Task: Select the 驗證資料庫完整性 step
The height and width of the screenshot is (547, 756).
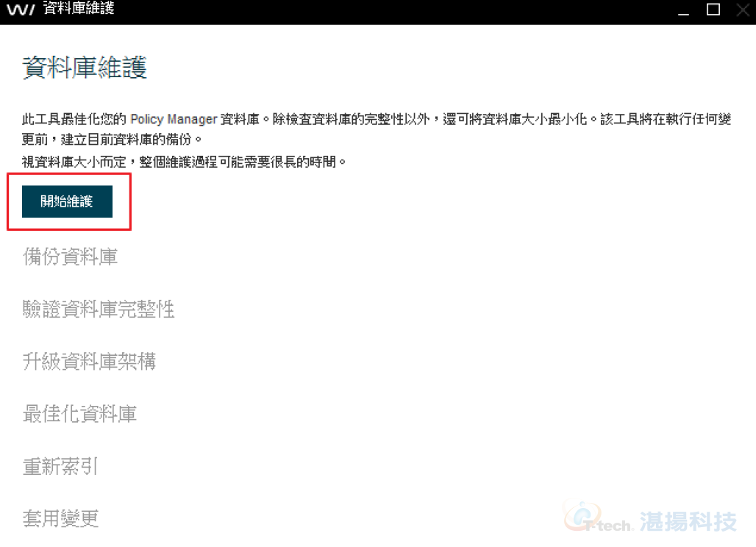Action: (99, 309)
